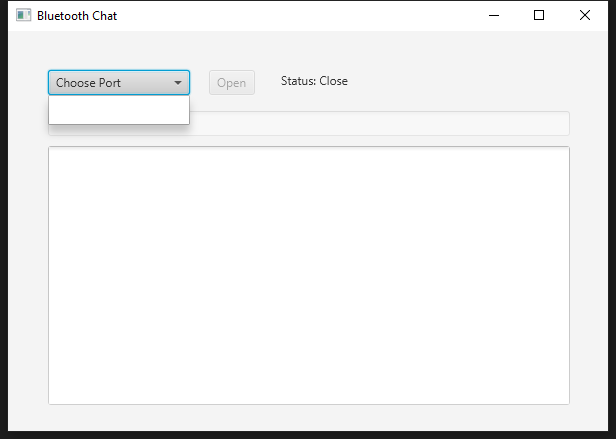Click the gray margin below chat area
The image size is (616, 439).
[308, 418]
